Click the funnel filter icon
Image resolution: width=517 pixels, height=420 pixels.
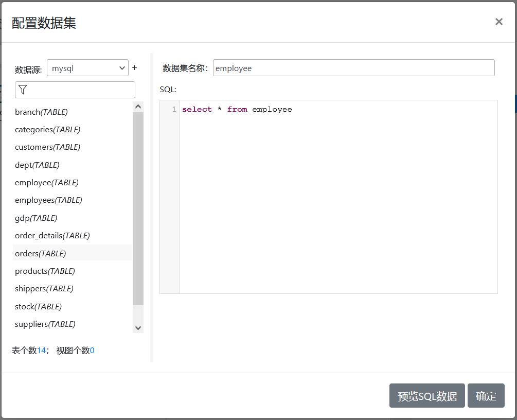point(23,90)
